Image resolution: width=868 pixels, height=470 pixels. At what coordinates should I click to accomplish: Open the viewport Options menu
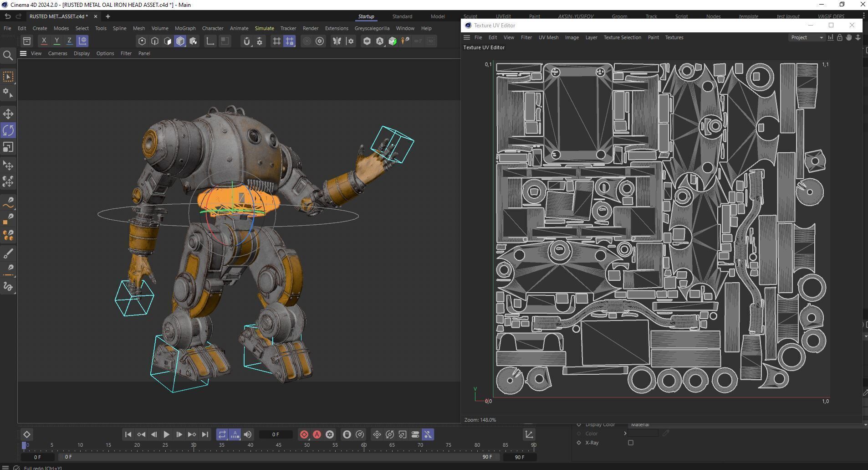(105, 53)
